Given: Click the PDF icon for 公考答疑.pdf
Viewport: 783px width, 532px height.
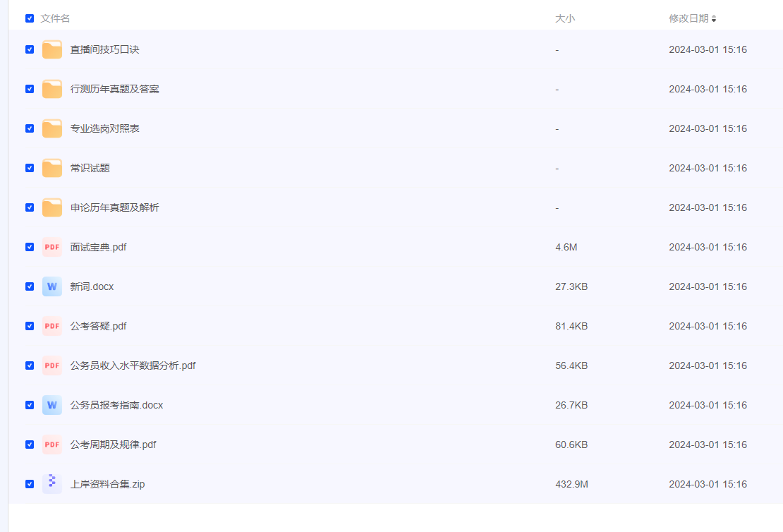Looking at the screenshot, I should click(51, 326).
